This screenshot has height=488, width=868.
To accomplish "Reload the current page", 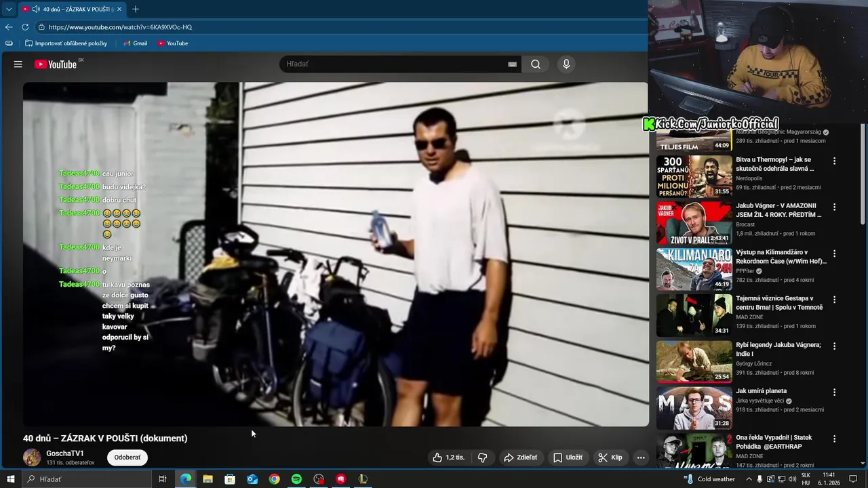I will click(x=25, y=27).
